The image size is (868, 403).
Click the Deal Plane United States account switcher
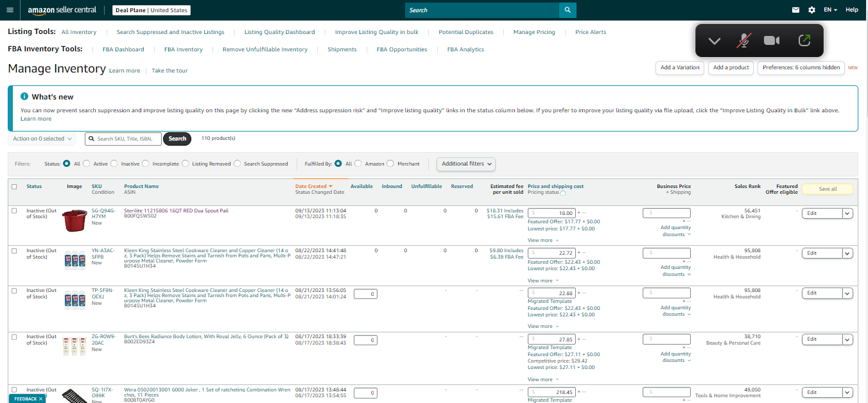pyautogui.click(x=152, y=10)
